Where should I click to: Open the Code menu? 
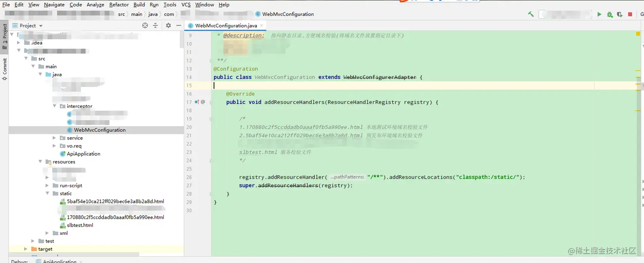point(76,5)
